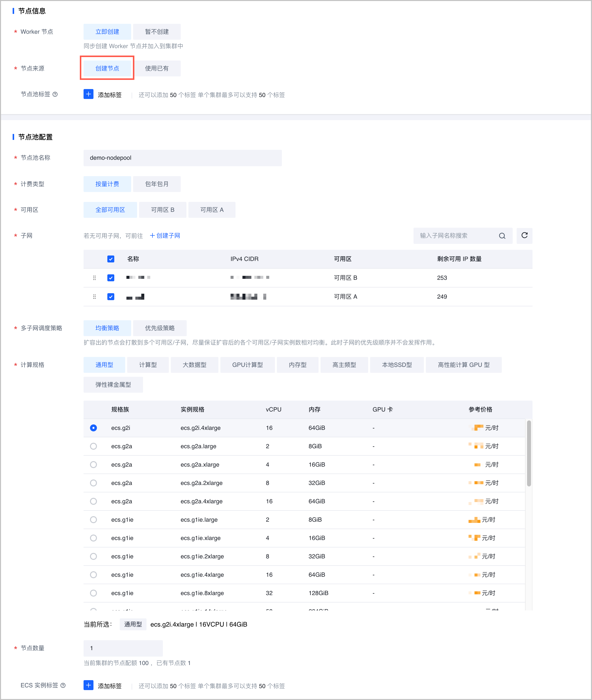This screenshot has width=592, height=700.
Task: Select the ecs.g2i.4xlarge radio button
Action: click(x=94, y=428)
